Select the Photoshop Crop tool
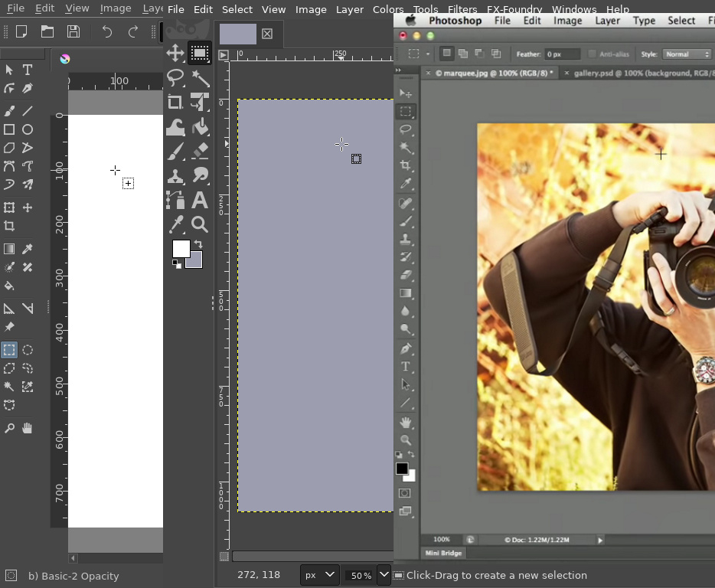The image size is (715, 588). (406, 165)
